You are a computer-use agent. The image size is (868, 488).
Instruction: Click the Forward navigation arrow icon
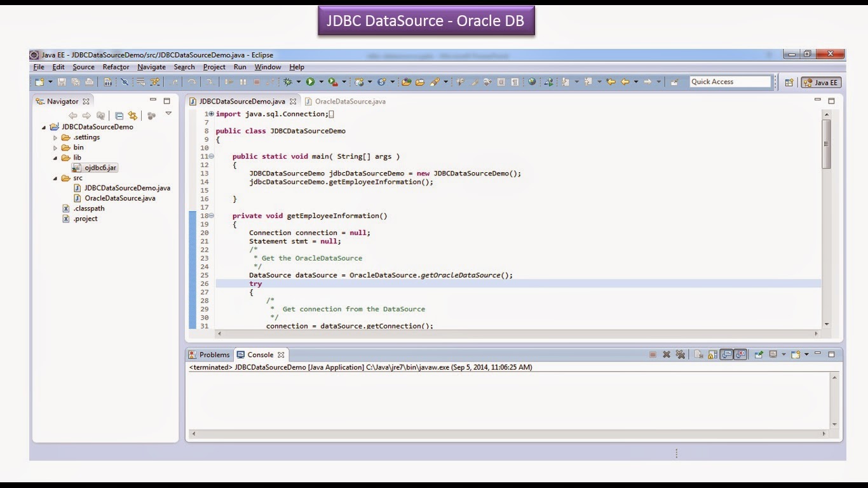[x=648, y=82]
